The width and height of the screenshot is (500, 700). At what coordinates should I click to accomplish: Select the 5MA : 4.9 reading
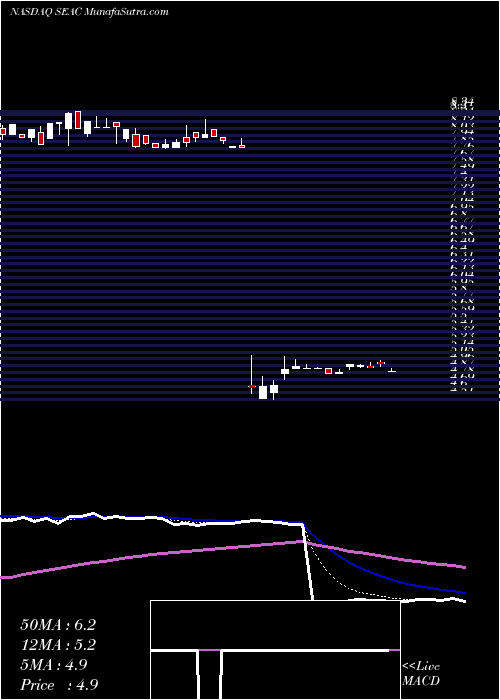[x=54, y=665]
